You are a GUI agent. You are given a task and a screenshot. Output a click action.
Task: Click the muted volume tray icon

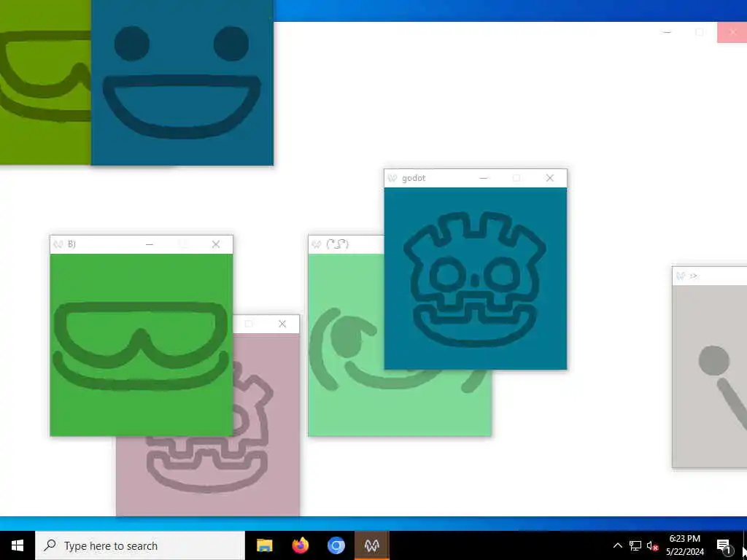(x=652, y=545)
